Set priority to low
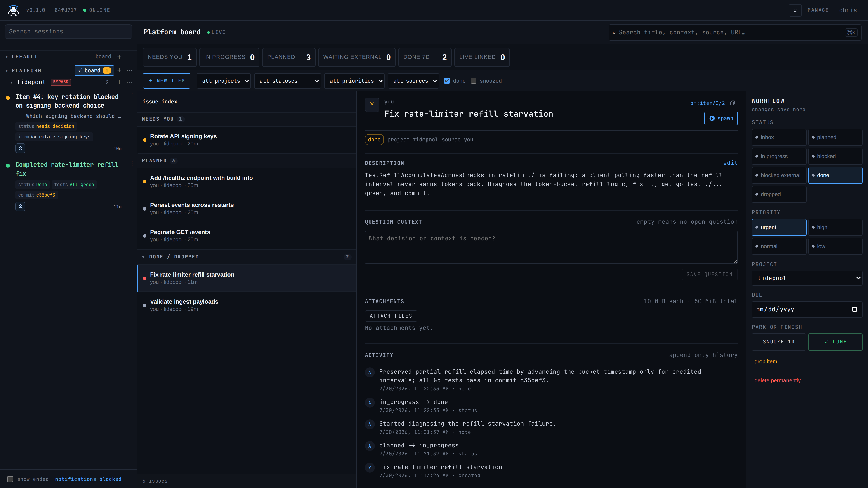 pyautogui.click(x=835, y=246)
